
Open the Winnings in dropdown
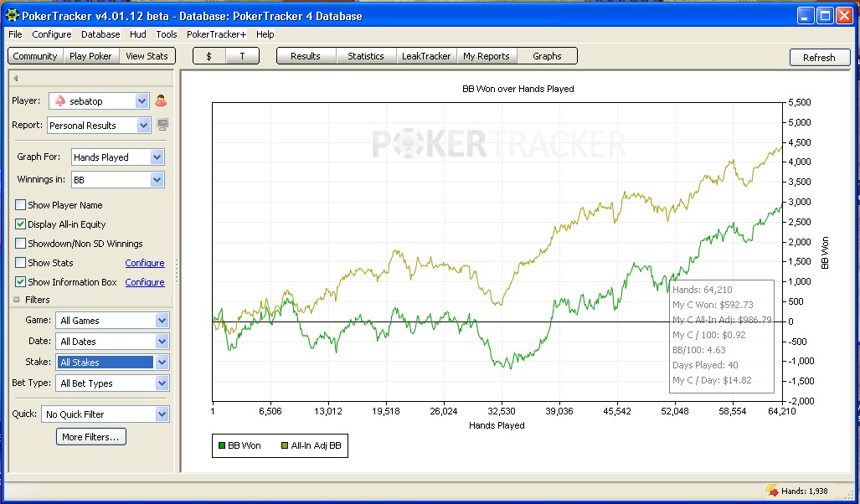tap(157, 180)
